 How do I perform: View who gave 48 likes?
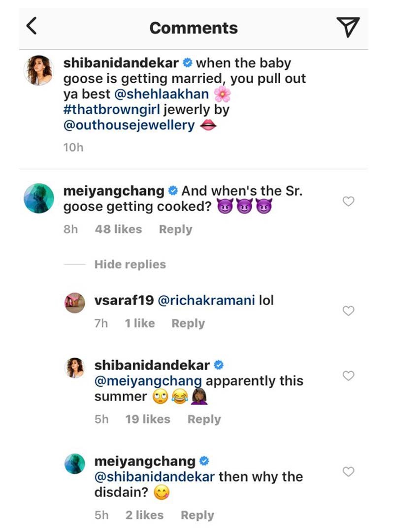[x=118, y=229]
